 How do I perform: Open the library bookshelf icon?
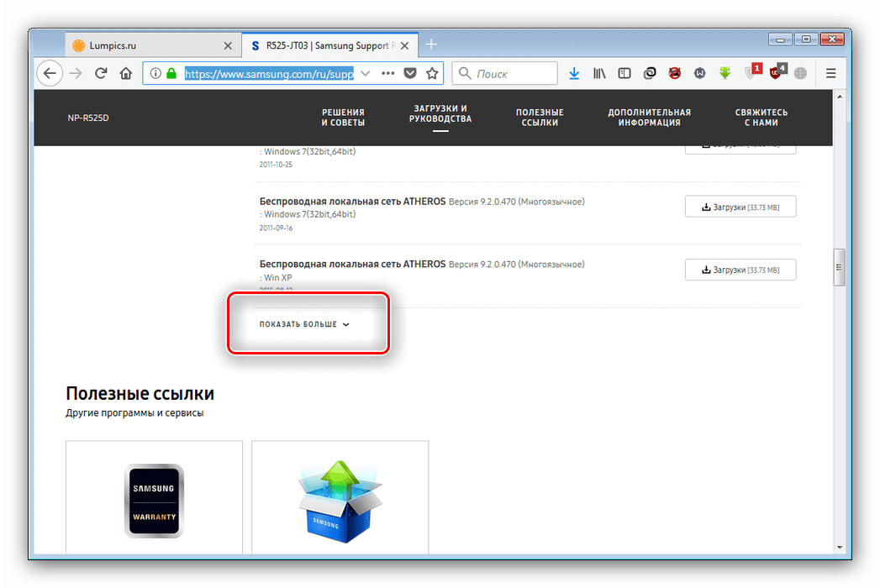[599, 74]
